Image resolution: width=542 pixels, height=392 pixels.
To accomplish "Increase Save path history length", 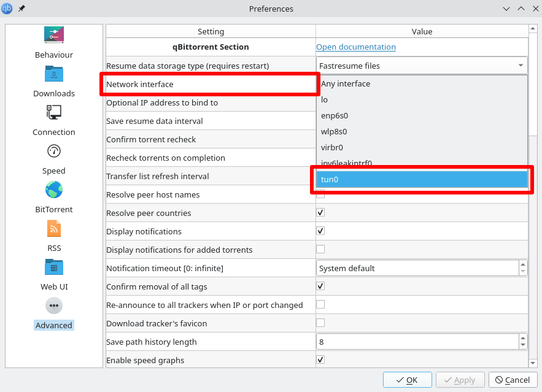I will point(523,338).
